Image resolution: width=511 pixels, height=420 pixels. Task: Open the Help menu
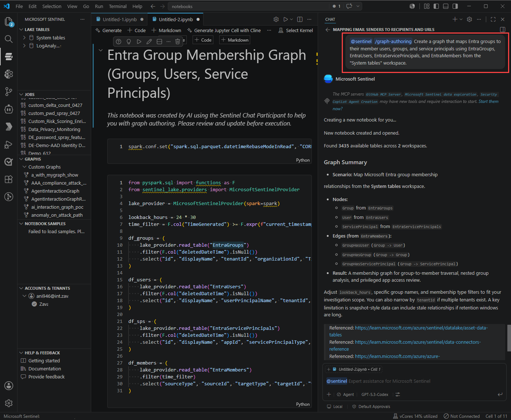pyautogui.click(x=138, y=6)
